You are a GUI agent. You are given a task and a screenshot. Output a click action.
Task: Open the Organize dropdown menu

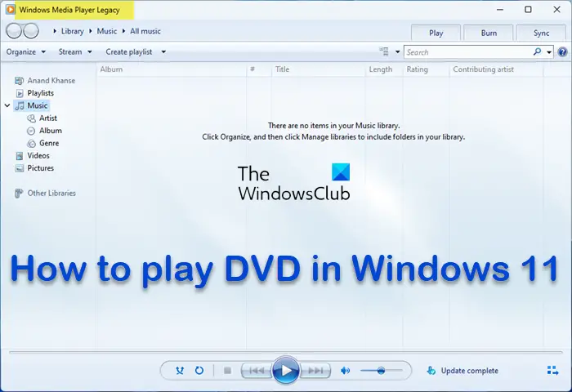point(26,51)
